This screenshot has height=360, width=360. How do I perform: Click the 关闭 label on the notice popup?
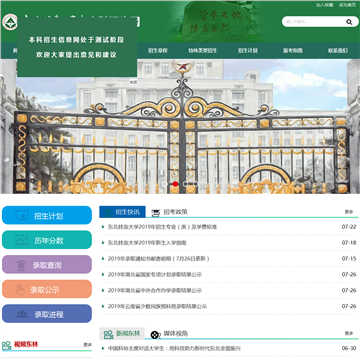[133, 81]
